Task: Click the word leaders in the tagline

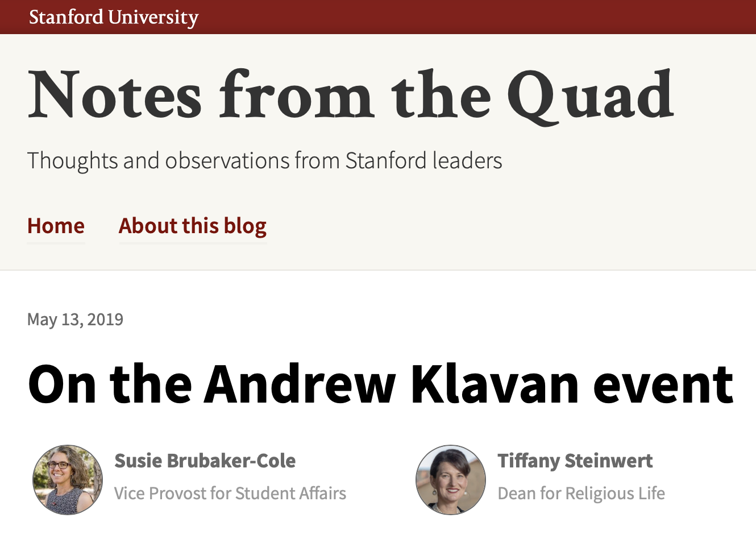Action: tap(467, 161)
